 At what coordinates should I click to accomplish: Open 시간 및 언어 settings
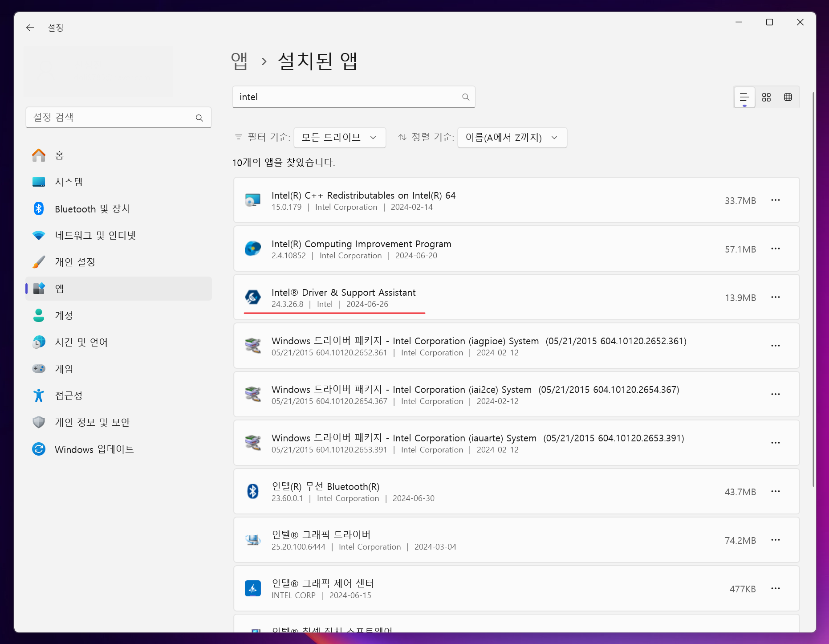[118, 342]
